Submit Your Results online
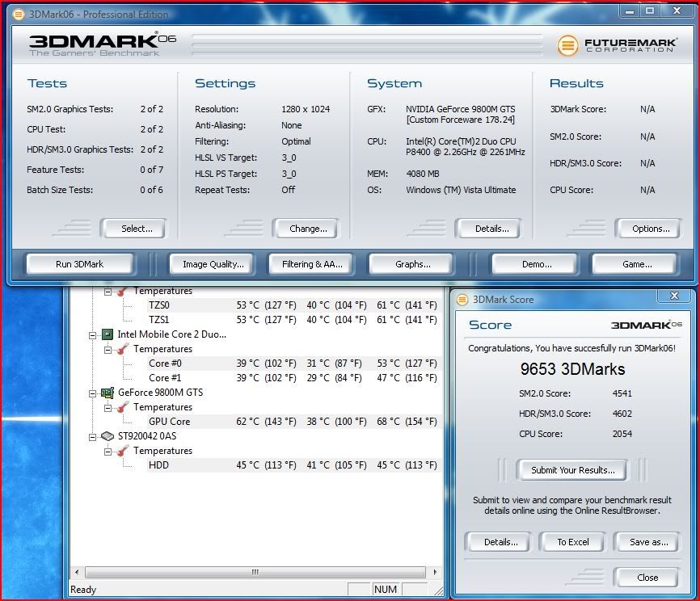The height and width of the screenshot is (601, 700). [x=573, y=470]
